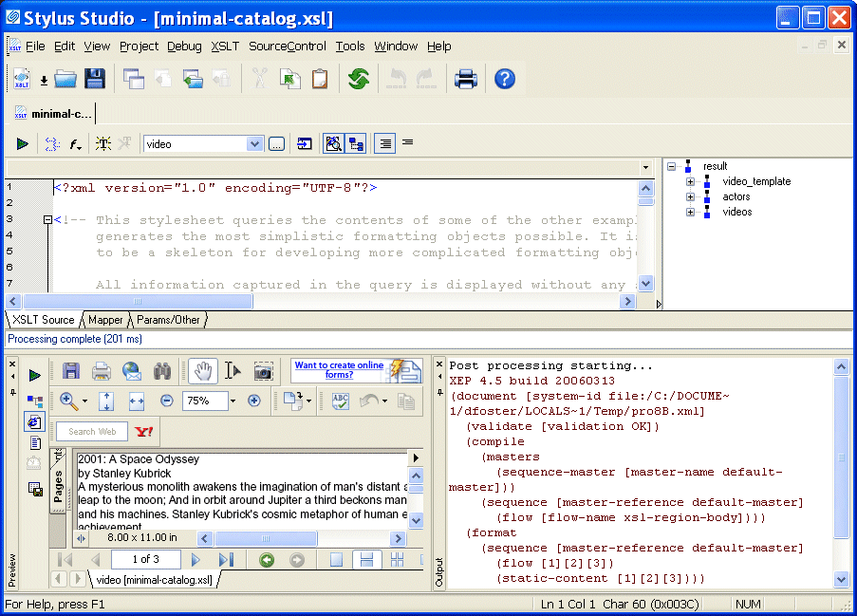
Task: Click the Snapshot camera tool in preview pane
Action: click(x=263, y=371)
